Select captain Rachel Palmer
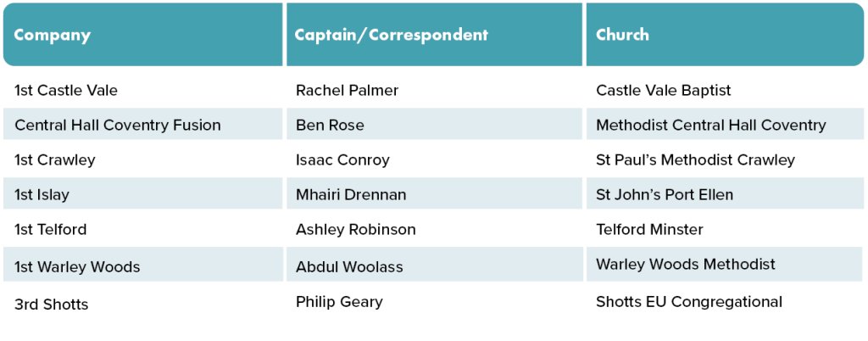This screenshot has width=868, height=341. 347,90
